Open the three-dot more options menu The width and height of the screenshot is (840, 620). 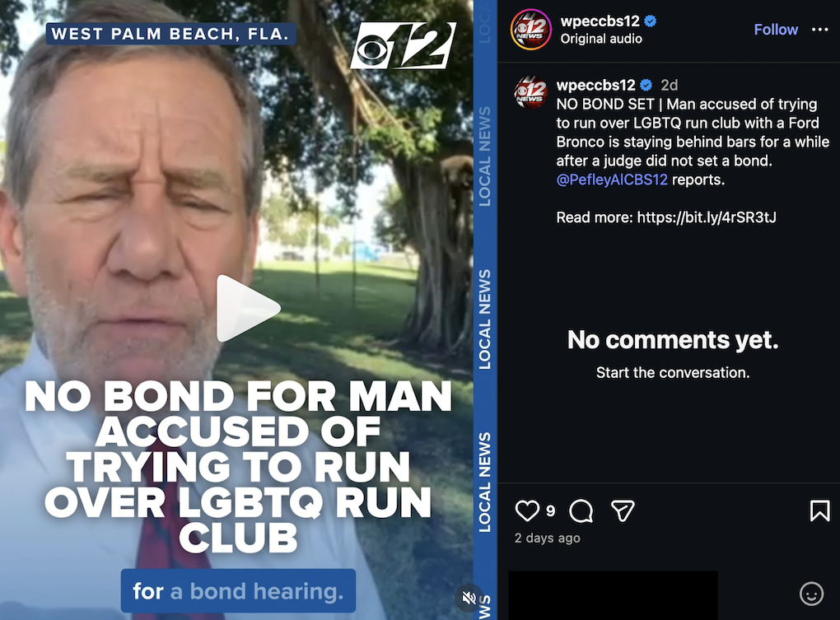[819, 30]
